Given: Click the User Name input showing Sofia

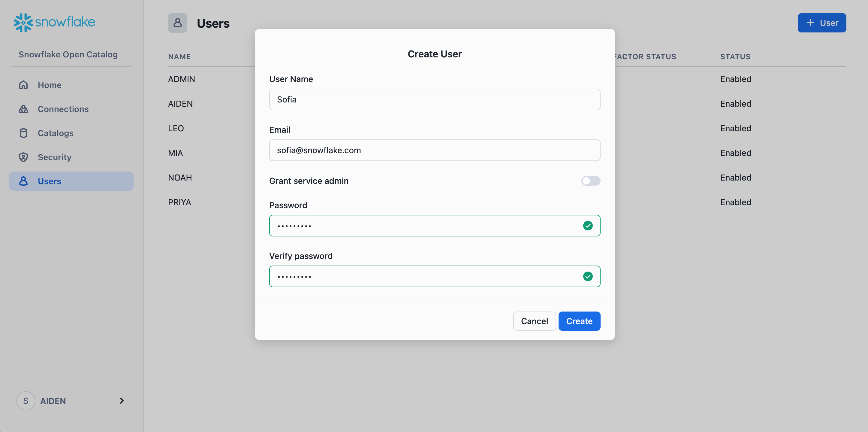Looking at the screenshot, I should point(434,99).
